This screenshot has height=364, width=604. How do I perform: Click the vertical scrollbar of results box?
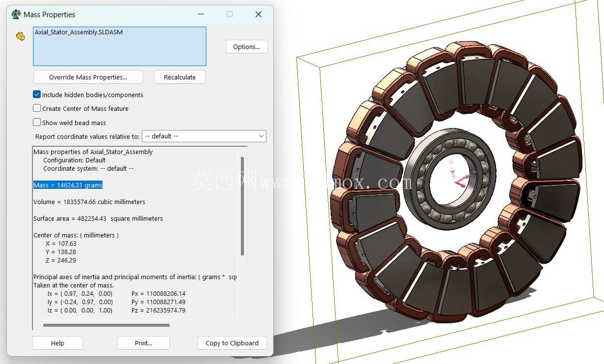[x=242, y=206]
